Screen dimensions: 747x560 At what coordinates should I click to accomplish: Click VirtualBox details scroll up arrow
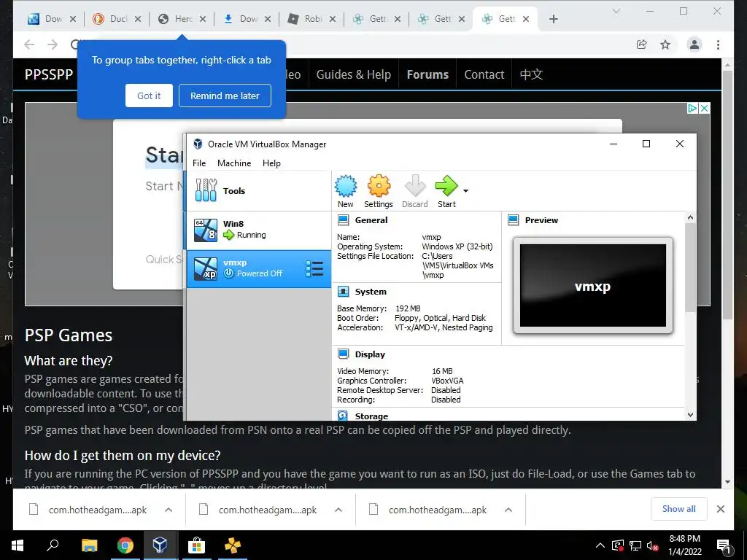(x=690, y=217)
